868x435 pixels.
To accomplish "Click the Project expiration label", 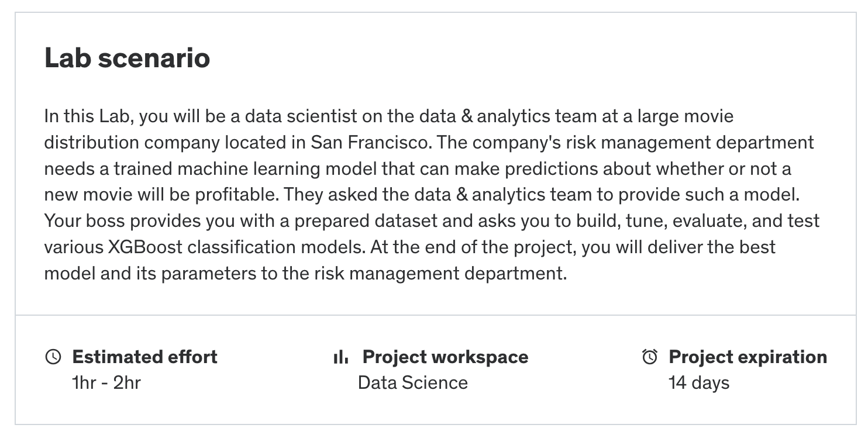I will [x=748, y=357].
